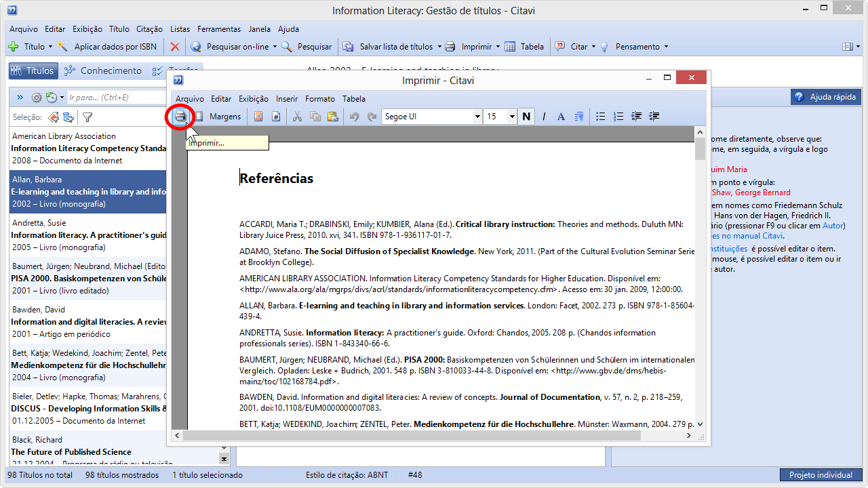Click the first selection tag icon after Seleção

tap(53, 117)
